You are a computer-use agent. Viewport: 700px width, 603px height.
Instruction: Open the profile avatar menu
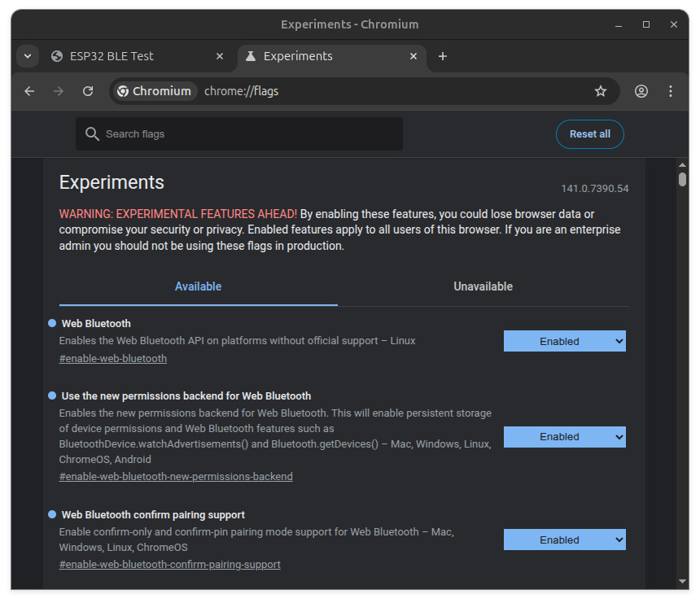(641, 91)
